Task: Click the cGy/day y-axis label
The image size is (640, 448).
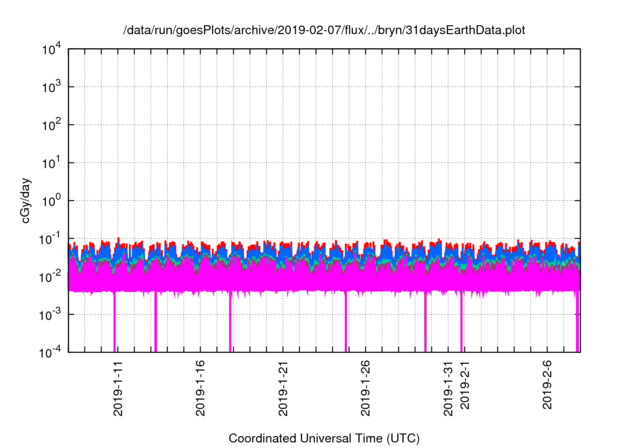Action: [x=26, y=200]
